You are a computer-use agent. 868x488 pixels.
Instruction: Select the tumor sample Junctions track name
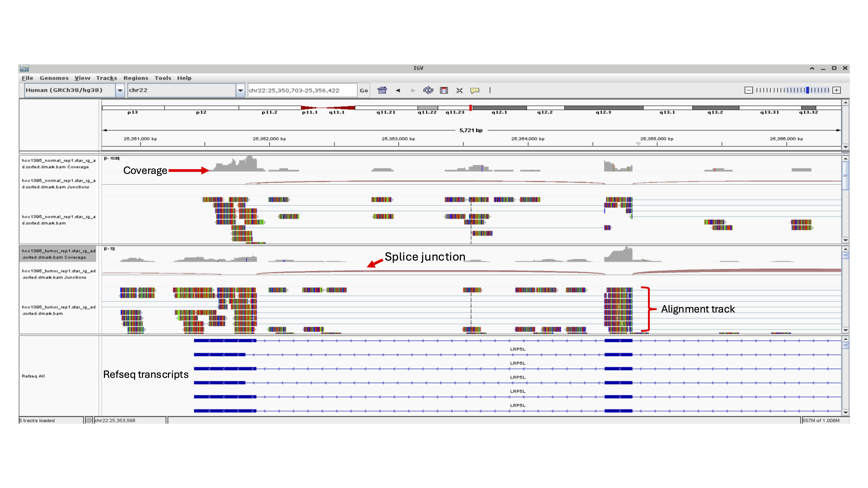click(x=59, y=274)
